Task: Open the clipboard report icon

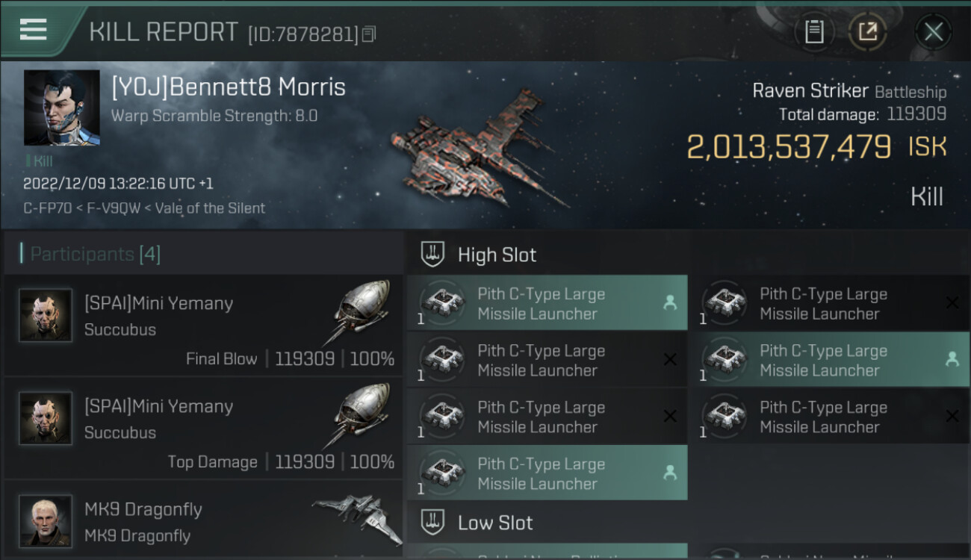Action: (x=814, y=31)
